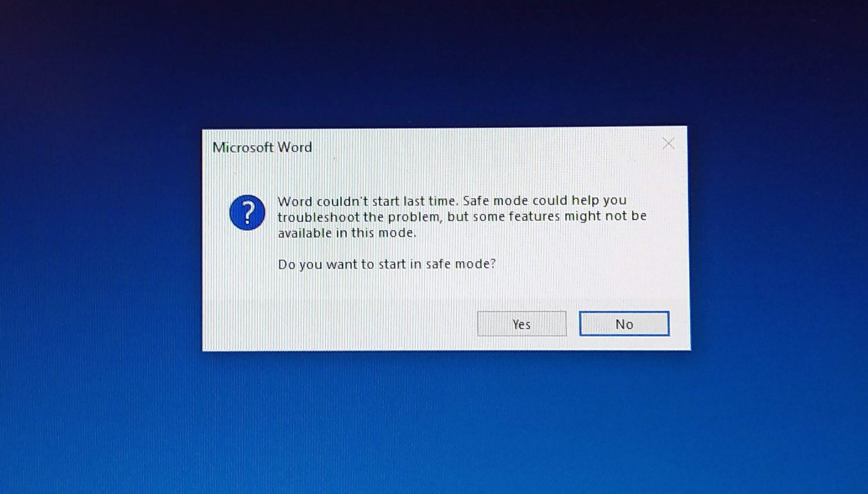Click the word "Word" at message start
868x494 pixels.
295,202
